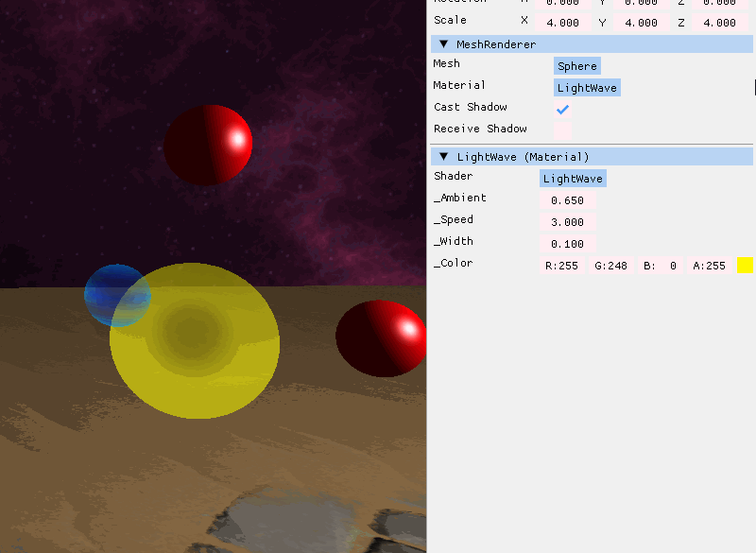Edit the _Speed value field
This screenshot has width=756, height=553.
(568, 222)
